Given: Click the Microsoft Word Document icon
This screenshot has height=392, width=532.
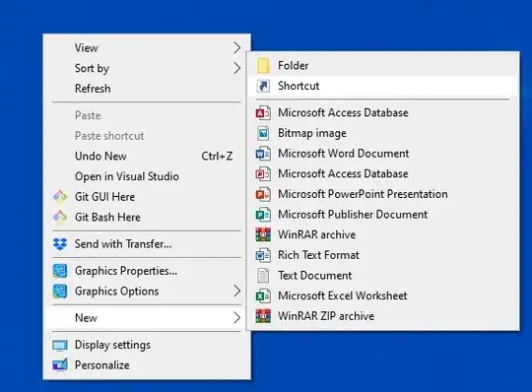Looking at the screenshot, I should 263,154.
